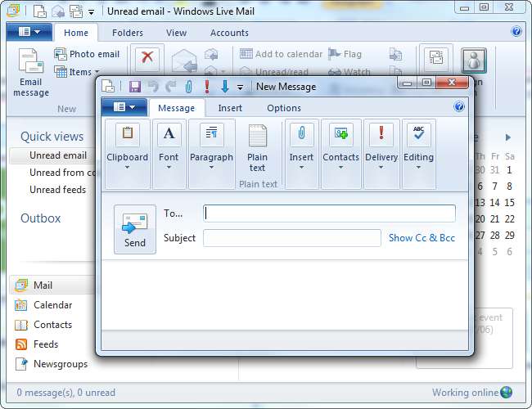The width and height of the screenshot is (532, 409).
Task: Open the Outbox folder
Action: click(x=41, y=218)
